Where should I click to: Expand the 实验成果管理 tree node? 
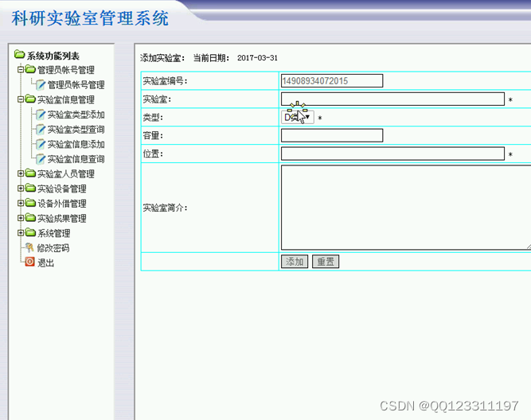(21, 218)
